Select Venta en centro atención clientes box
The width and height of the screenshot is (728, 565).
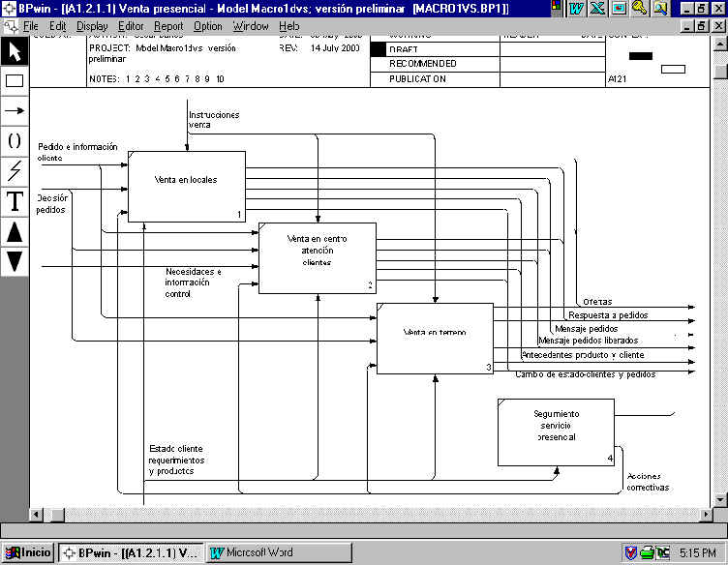(x=318, y=258)
